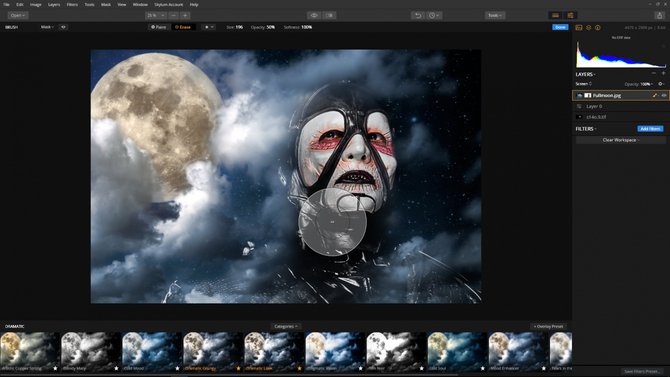Open the layer settings gear icon
Viewport: 670px width, 377px height.
coord(661,84)
